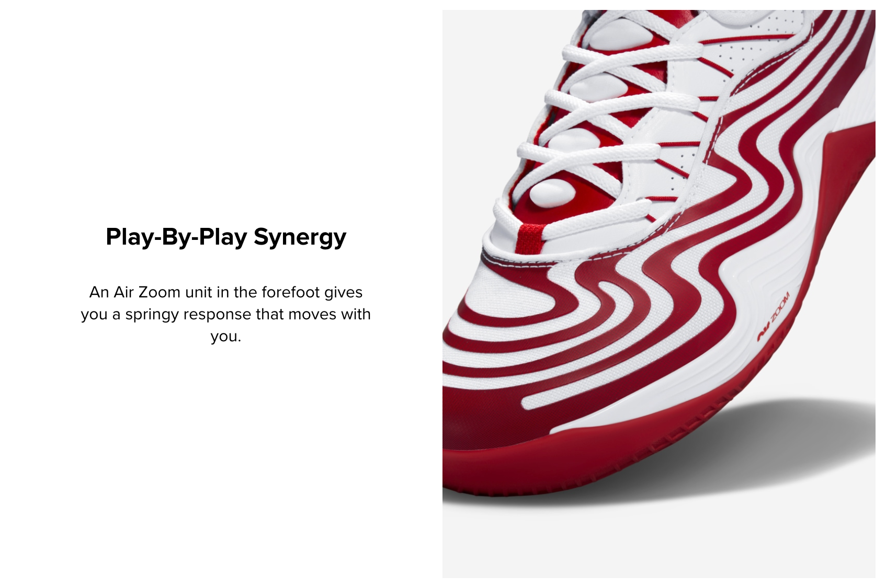Click the Play-By-Play Synergy heading

click(226, 237)
